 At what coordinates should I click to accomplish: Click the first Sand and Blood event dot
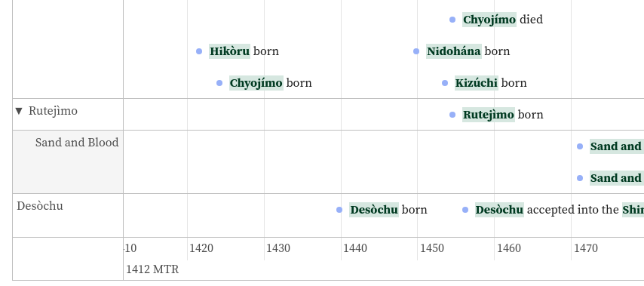[580, 146]
